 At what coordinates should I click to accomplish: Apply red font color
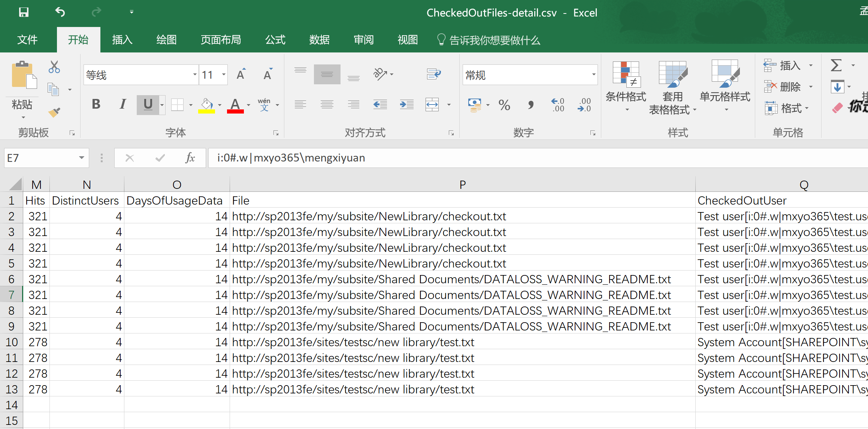[235, 105]
